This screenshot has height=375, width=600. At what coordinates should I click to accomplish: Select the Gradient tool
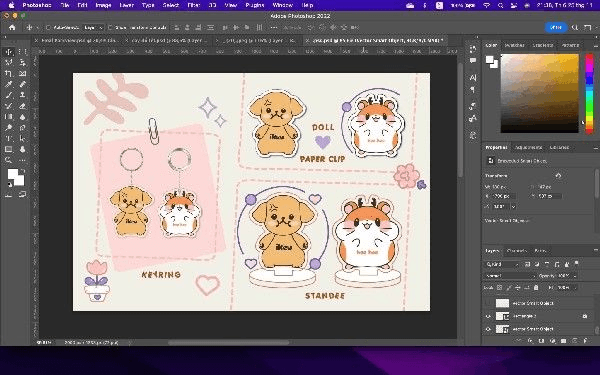click(x=8, y=117)
